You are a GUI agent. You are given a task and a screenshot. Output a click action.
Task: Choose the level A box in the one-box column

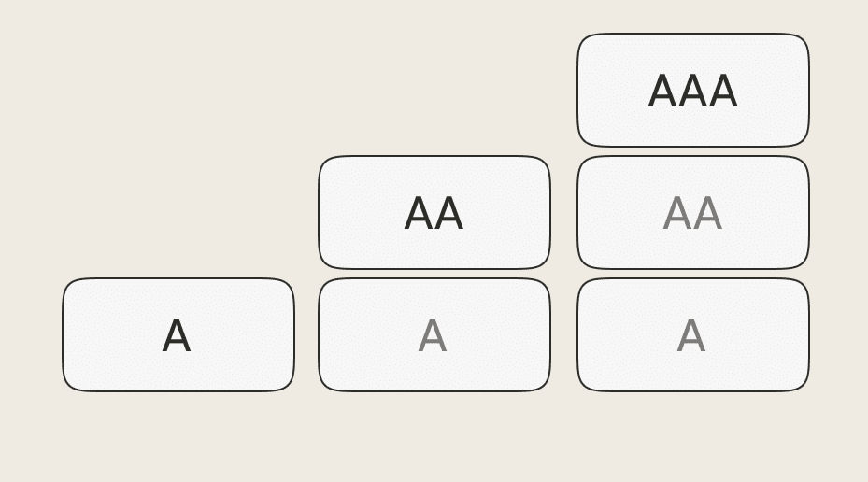[178, 334]
